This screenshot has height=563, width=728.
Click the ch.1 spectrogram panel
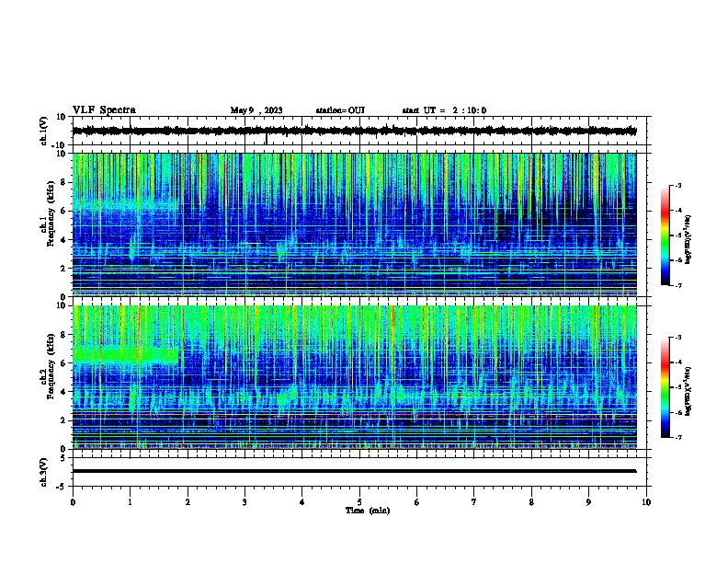354,224
